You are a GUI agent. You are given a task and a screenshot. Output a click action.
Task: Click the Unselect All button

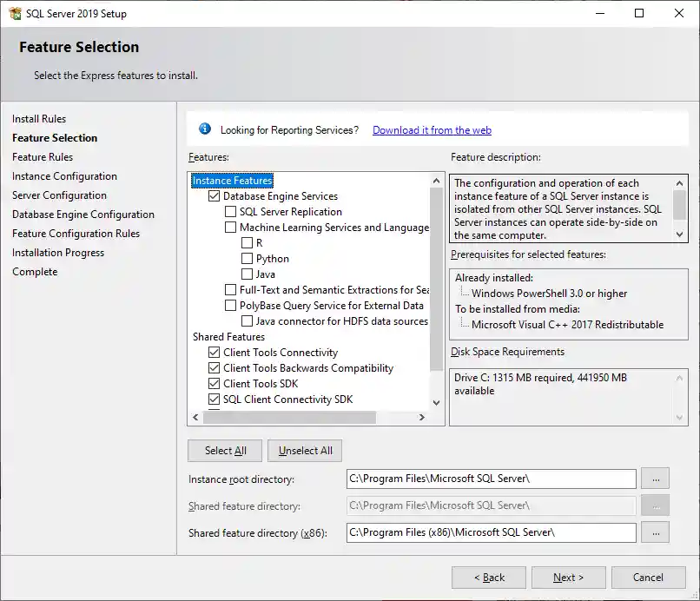pos(304,450)
